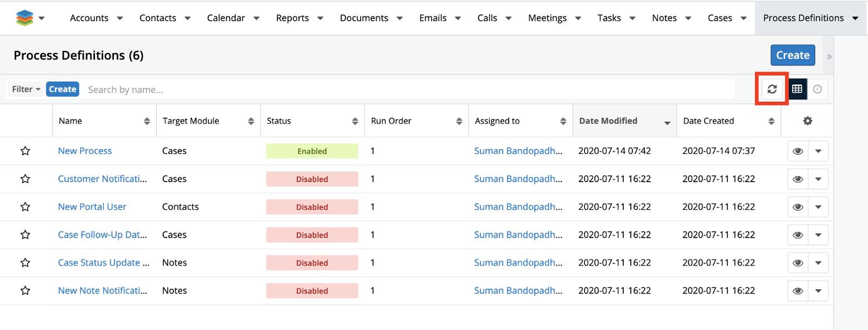Screen dimensions: 868x330
Task: Star the Customer Notification record
Action: [x=25, y=179]
